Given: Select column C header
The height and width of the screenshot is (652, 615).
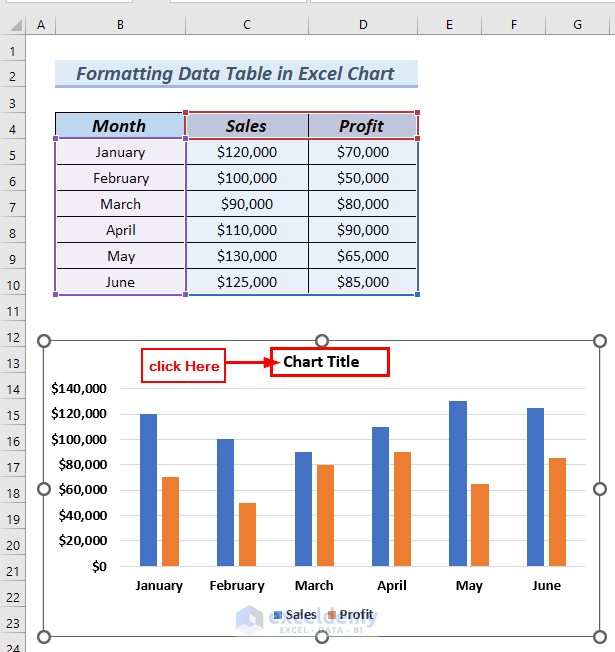Looking at the screenshot, I should [x=247, y=25].
